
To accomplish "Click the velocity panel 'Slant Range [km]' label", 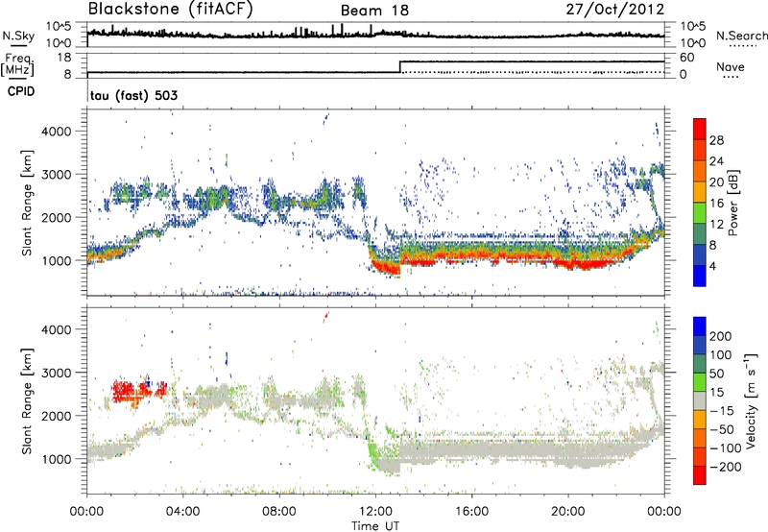I will tap(27, 400).
